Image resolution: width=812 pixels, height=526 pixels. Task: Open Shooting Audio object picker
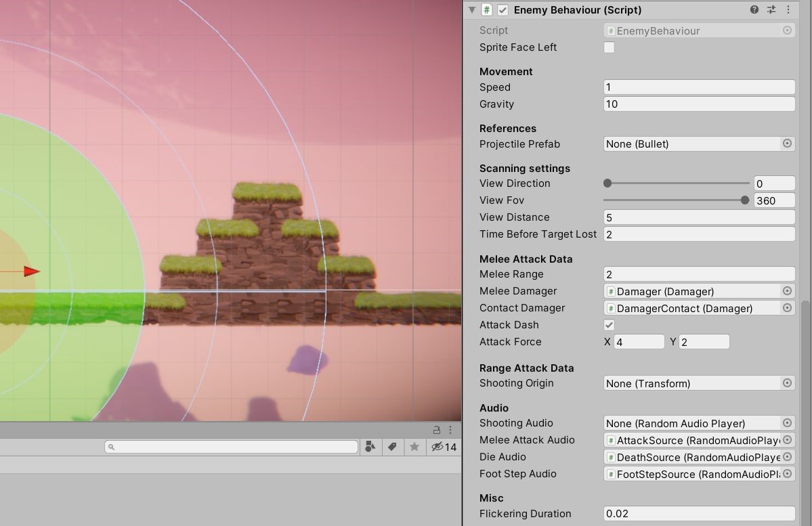pos(787,423)
